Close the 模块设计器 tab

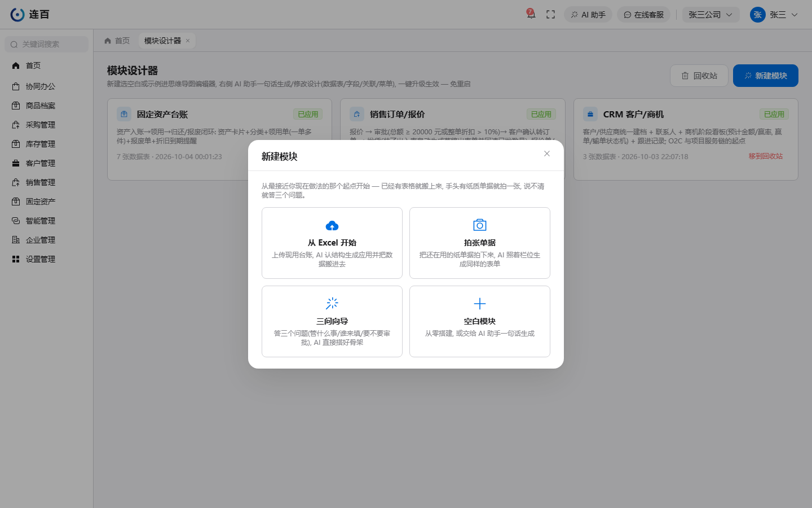point(188,41)
